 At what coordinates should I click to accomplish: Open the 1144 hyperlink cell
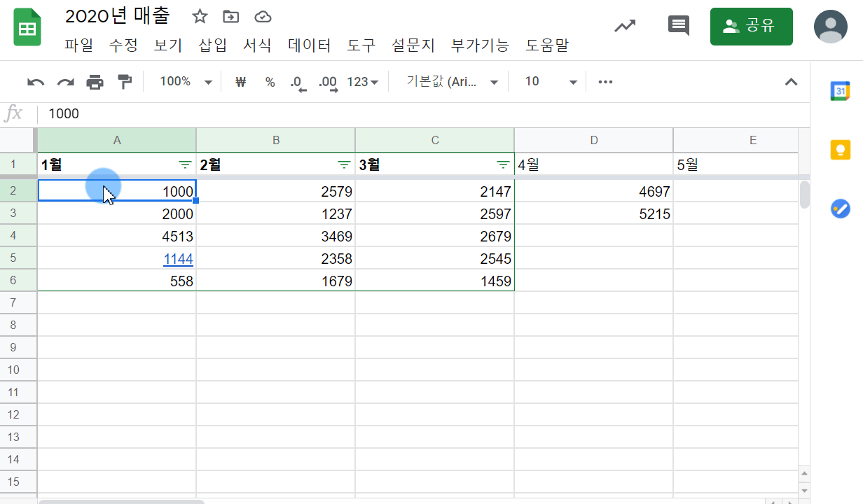pyautogui.click(x=178, y=259)
